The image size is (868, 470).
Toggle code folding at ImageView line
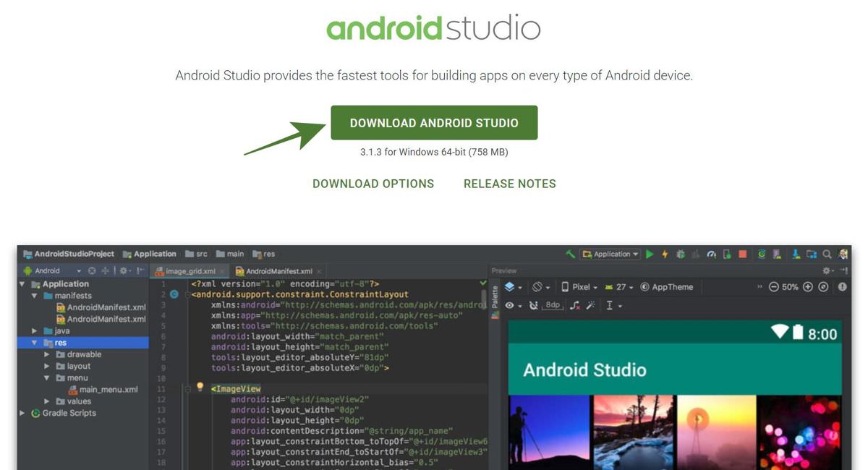pos(187,389)
